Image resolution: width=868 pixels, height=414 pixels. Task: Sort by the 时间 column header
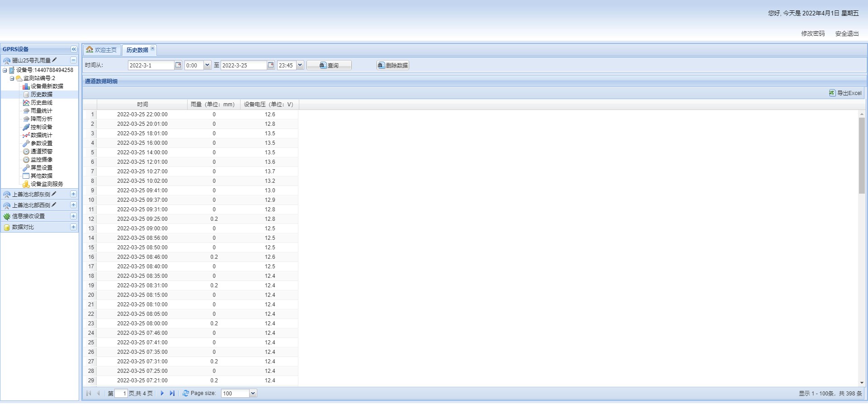(x=142, y=105)
